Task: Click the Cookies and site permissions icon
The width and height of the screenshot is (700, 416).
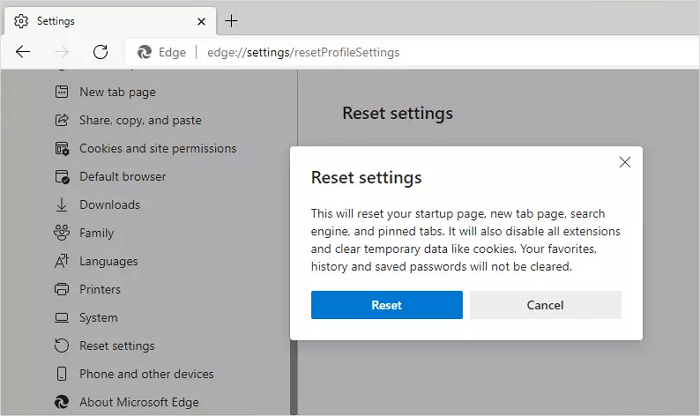Action: click(60, 148)
